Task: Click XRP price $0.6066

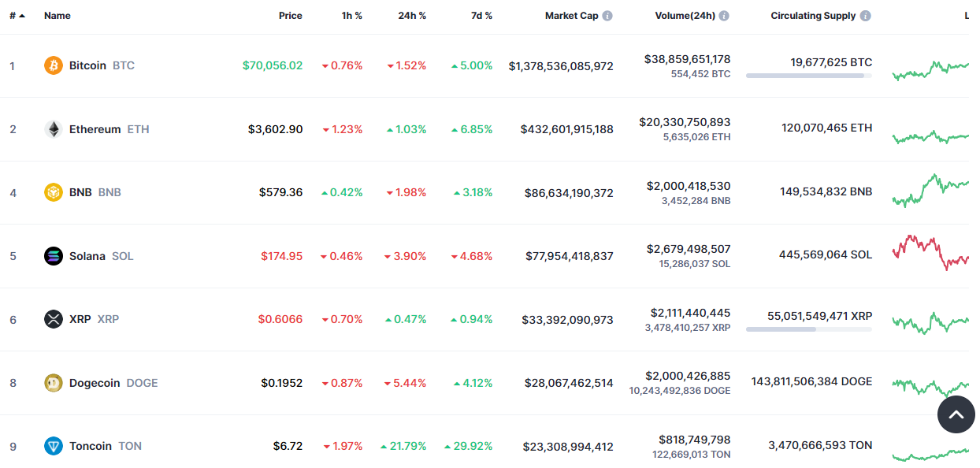Action: tap(280, 319)
